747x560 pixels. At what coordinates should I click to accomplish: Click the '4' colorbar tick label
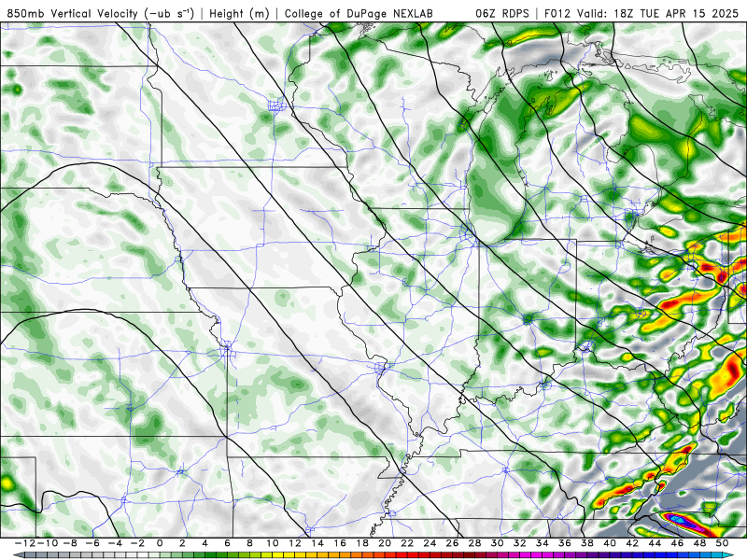point(204,543)
